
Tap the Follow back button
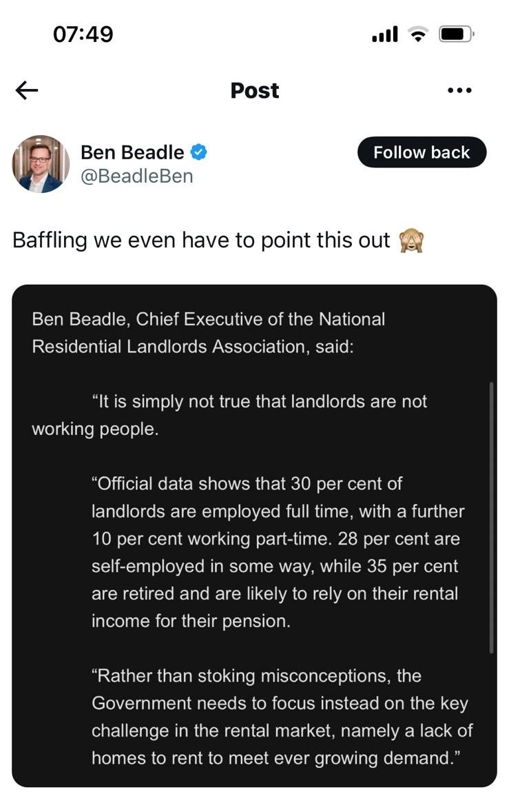click(422, 152)
